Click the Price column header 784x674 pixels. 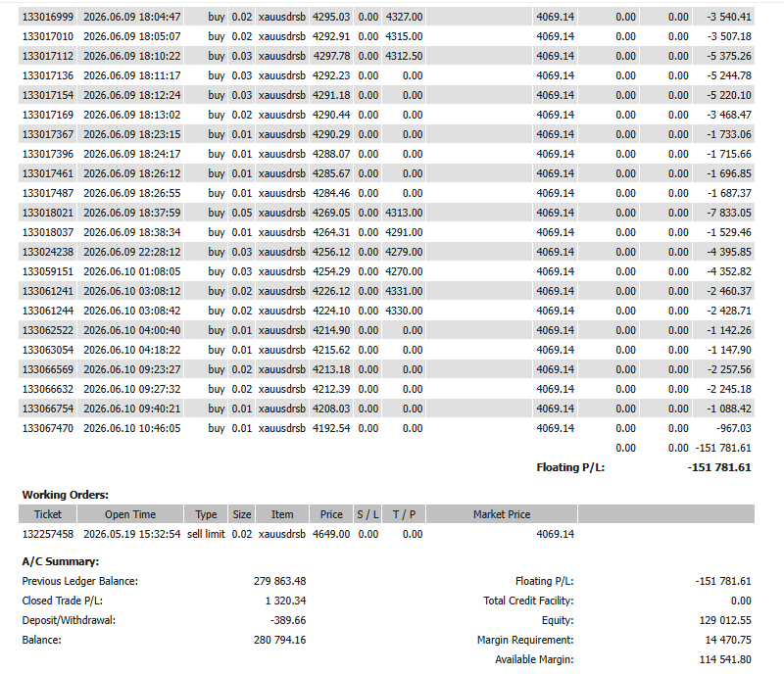[x=331, y=514]
